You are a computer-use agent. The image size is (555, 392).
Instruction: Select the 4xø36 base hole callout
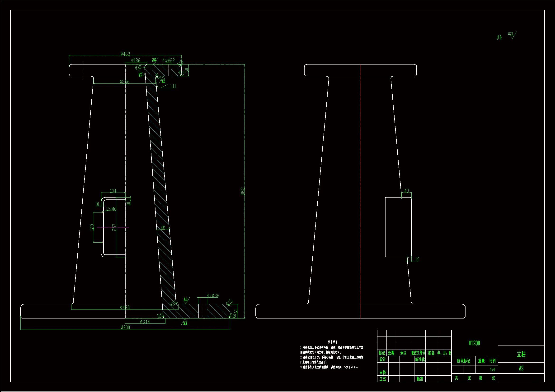[213, 296]
